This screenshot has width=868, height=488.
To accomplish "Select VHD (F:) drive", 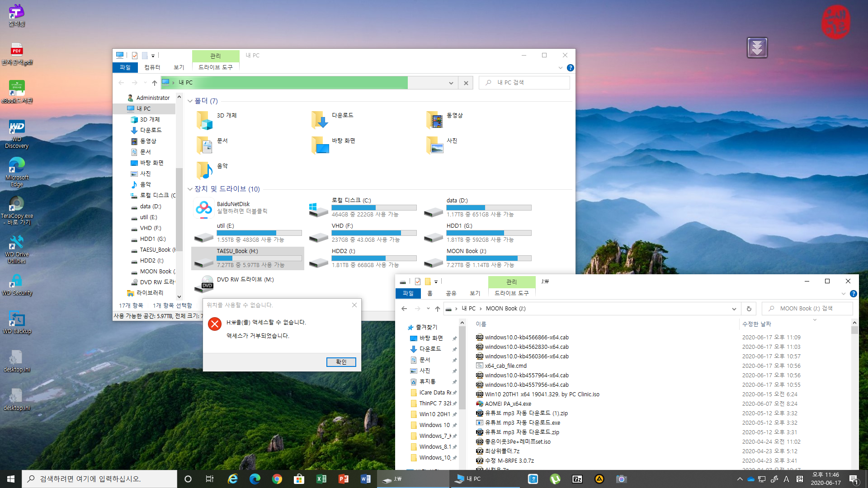I will (362, 233).
